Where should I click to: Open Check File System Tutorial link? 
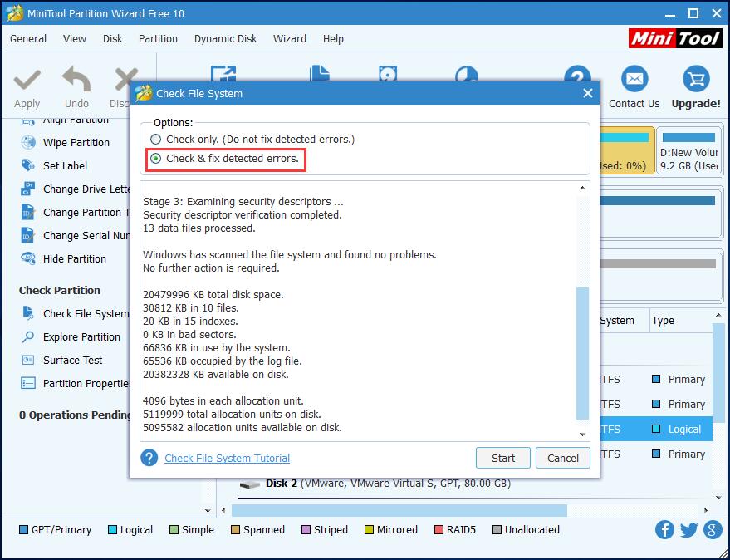click(228, 458)
